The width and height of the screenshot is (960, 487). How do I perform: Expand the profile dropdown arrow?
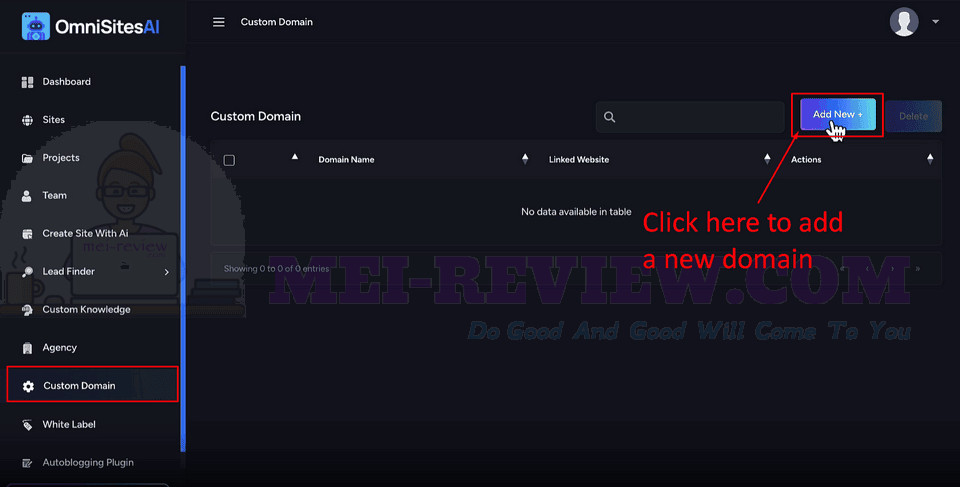coord(935,22)
